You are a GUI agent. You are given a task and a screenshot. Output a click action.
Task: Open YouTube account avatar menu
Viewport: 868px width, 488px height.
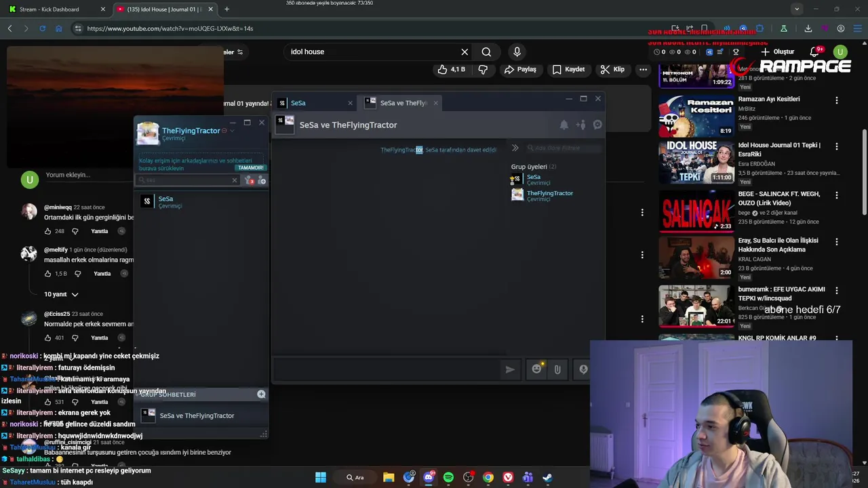[x=841, y=52]
